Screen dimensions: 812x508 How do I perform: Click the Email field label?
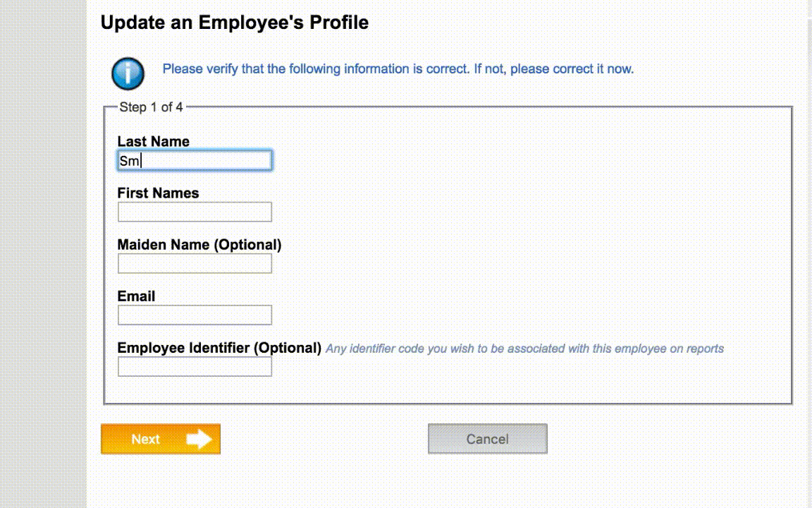tap(136, 296)
